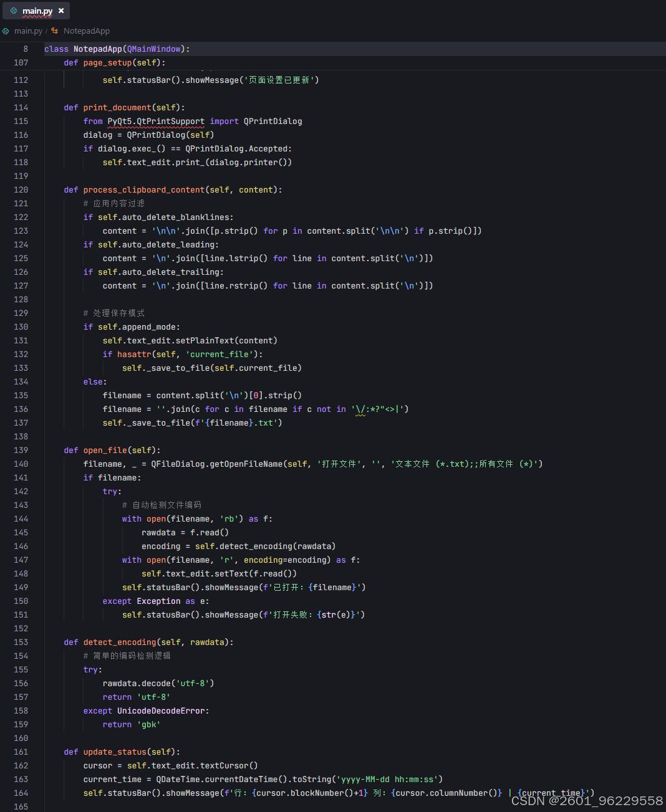This screenshot has height=812, width=666.
Task: Click 'rawdata = f.read()' line
Action: (x=185, y=532)
